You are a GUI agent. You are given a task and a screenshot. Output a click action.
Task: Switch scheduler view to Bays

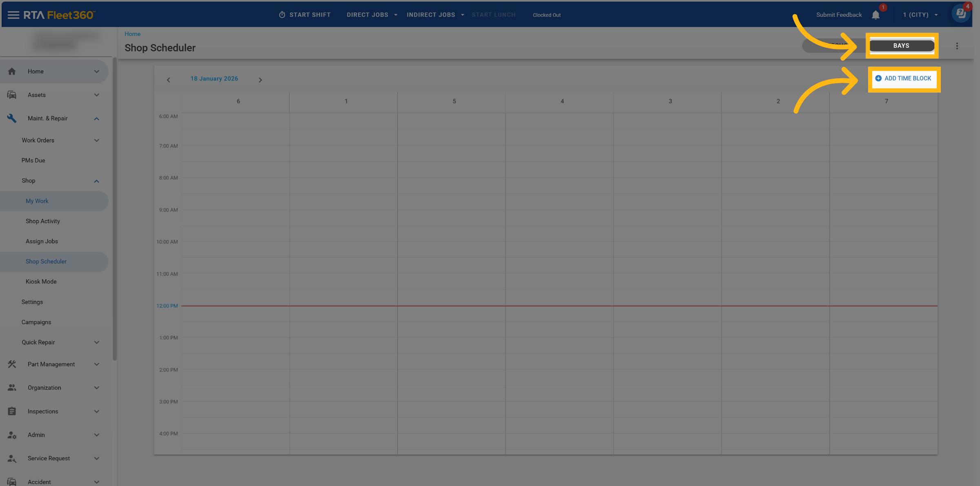click(x=901, y=46)
